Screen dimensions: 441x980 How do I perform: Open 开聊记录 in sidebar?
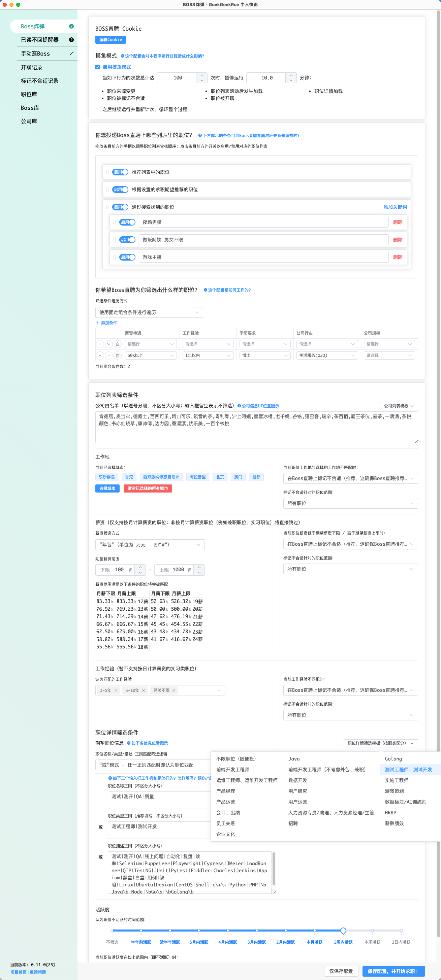[x=32, y=67]
